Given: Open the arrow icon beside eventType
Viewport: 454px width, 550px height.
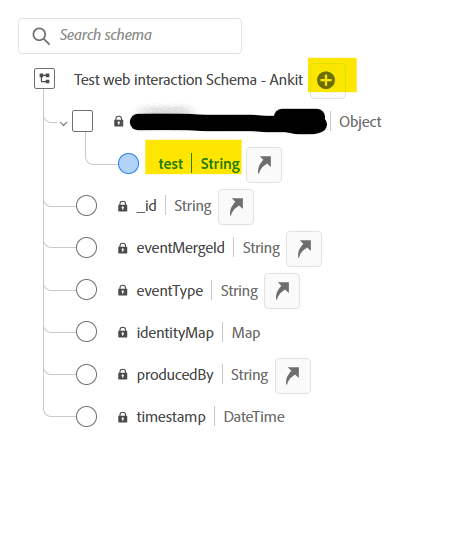Looking at the screenshot, I should pos(282,291).
